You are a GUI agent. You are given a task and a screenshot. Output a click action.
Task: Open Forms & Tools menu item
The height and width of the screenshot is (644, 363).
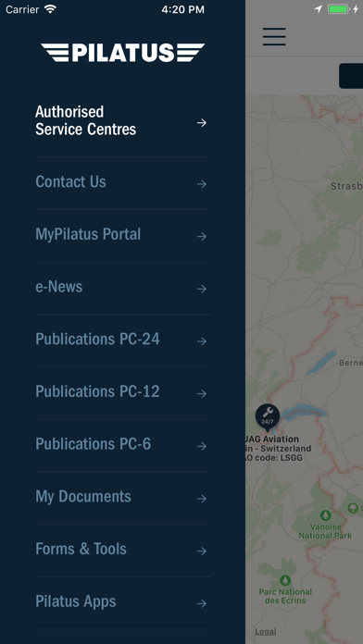point(122,550)
